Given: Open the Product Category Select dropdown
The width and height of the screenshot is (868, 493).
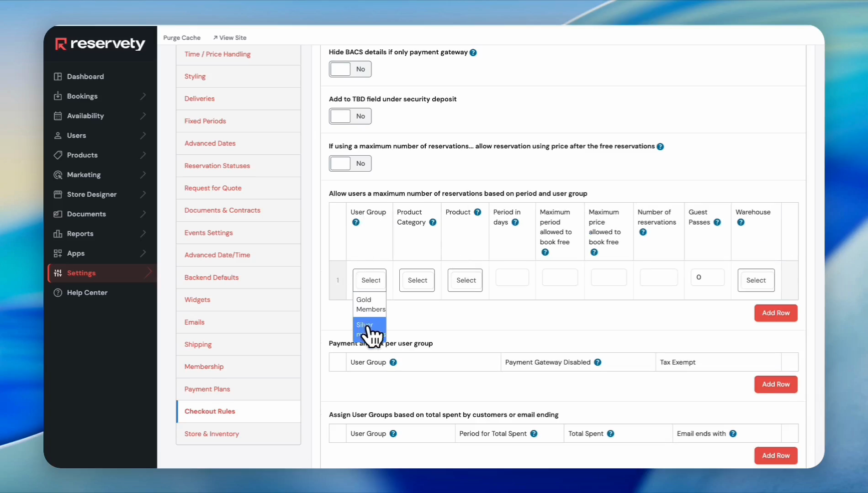Looking at the screenshot, I should click(417, 280).
